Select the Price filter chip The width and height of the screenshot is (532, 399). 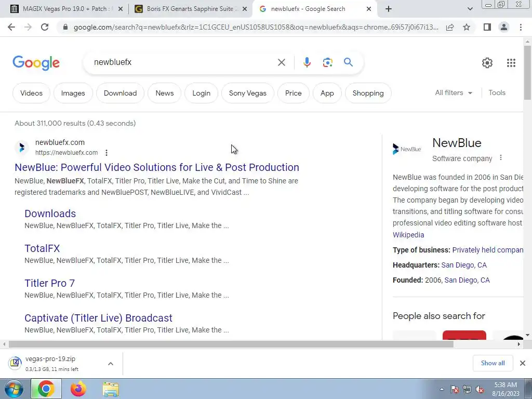293,93
